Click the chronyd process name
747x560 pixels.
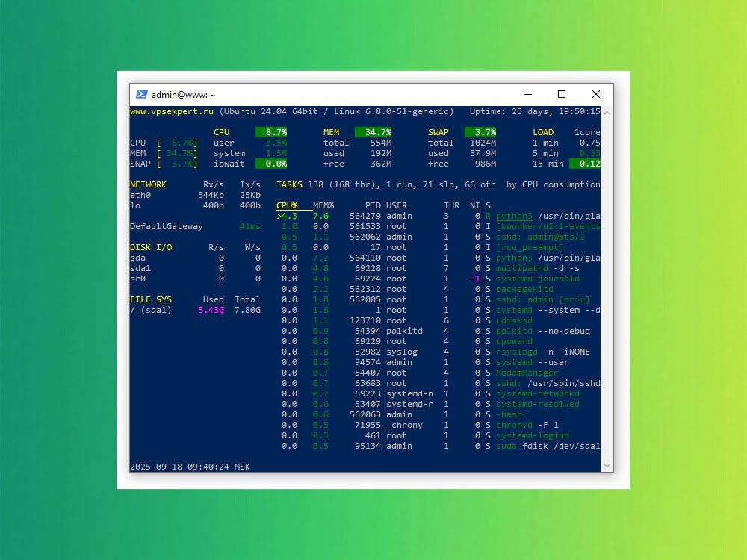[514, 426]
